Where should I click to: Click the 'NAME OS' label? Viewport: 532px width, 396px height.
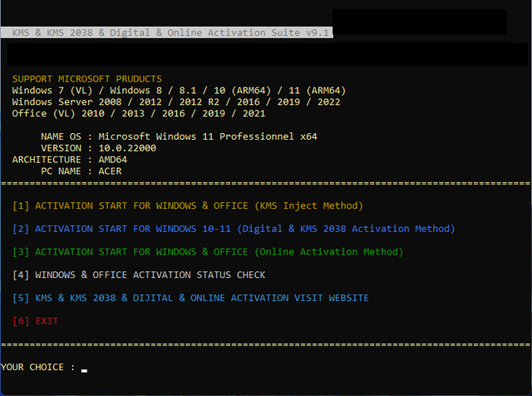(61, 136)
